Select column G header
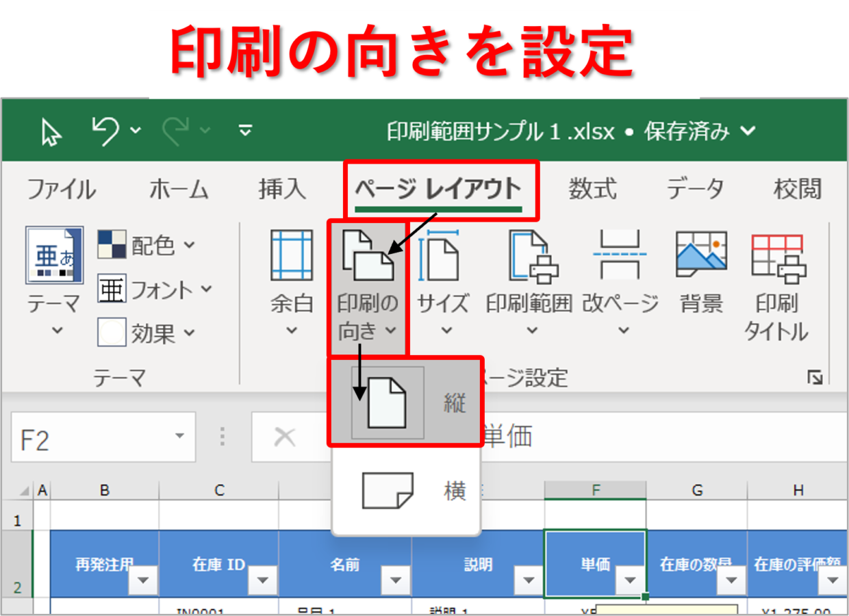 (x=697, y=490)
